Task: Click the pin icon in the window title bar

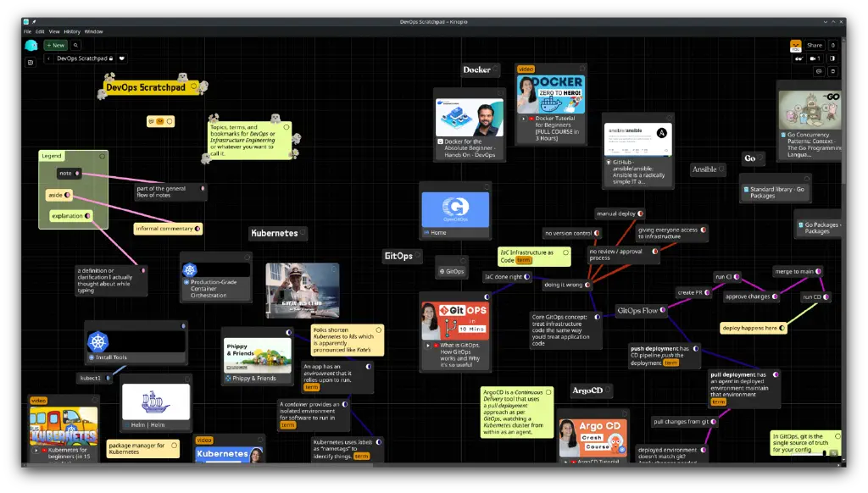Action: point(34,22)
